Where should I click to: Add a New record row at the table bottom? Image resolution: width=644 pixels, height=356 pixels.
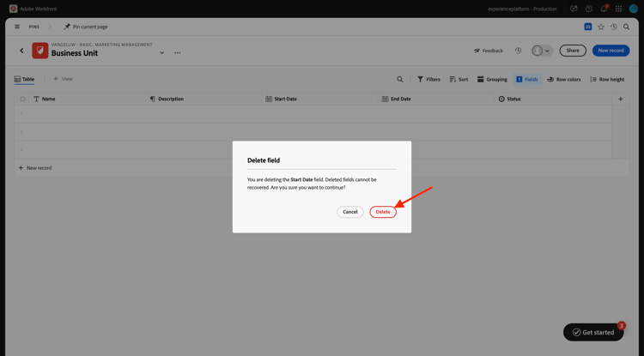(x=35, y=168)
